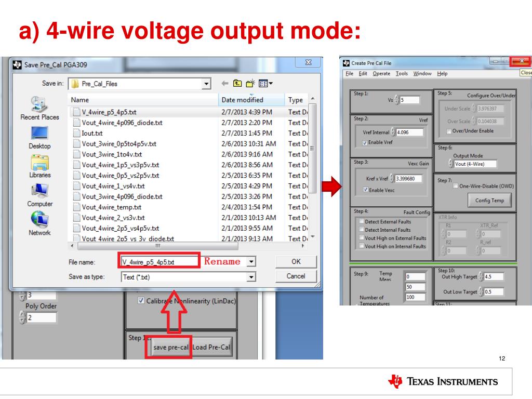Check Detect Internal Faults
The image size is (532, 399).
click(x=362, y=229)
